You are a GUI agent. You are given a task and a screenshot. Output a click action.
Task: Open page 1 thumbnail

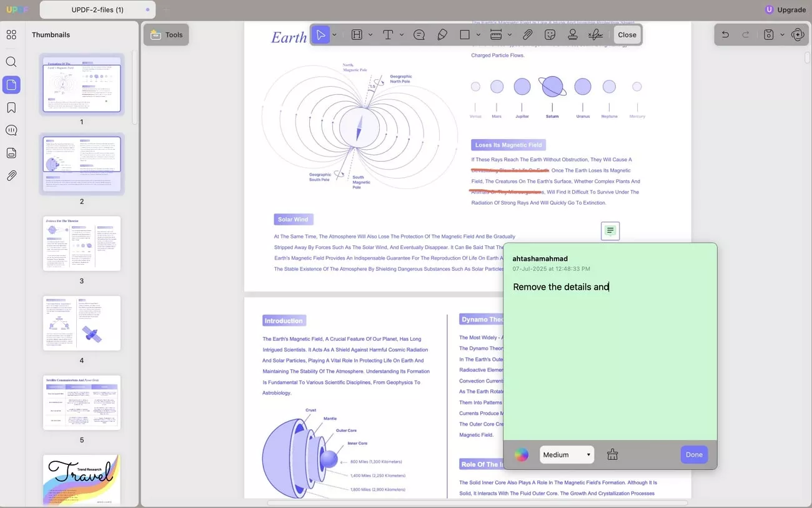point(82,84)
